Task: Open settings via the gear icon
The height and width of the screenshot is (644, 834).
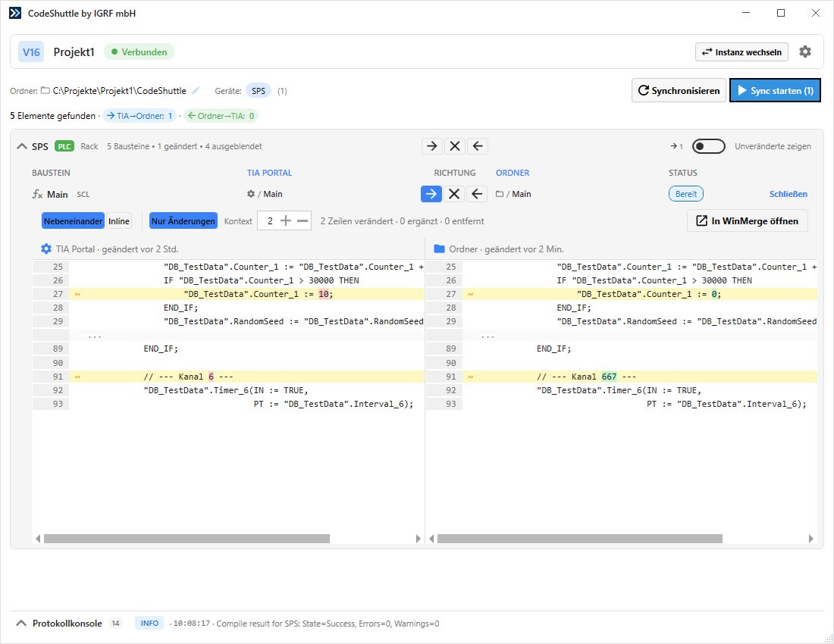Action: (x=804, y=52)
